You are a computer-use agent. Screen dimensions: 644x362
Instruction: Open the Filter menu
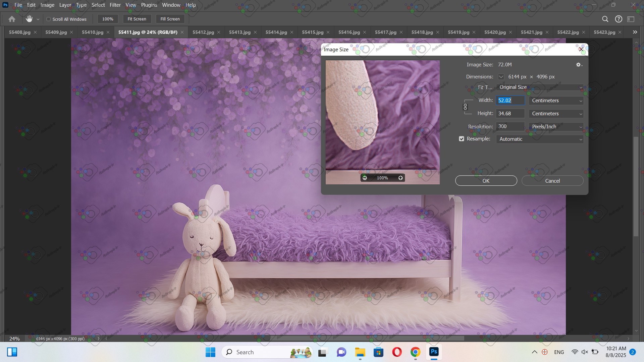coord(115,5)
